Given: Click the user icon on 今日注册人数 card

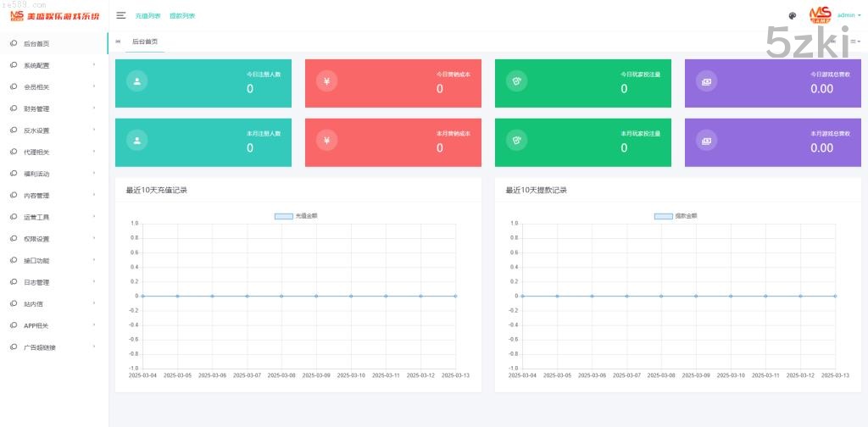Looking at the screenshot, I should [136, 81].
